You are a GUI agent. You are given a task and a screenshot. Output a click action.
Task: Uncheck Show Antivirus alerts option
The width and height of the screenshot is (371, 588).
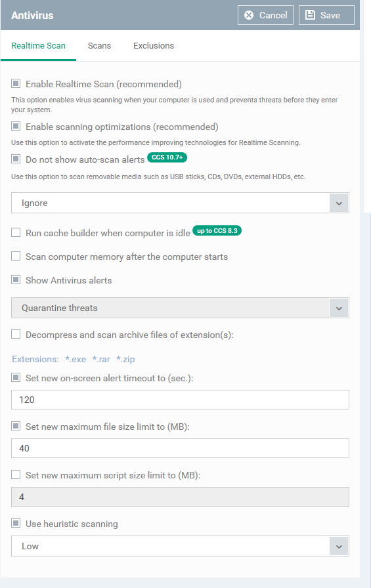pos(16,280)
